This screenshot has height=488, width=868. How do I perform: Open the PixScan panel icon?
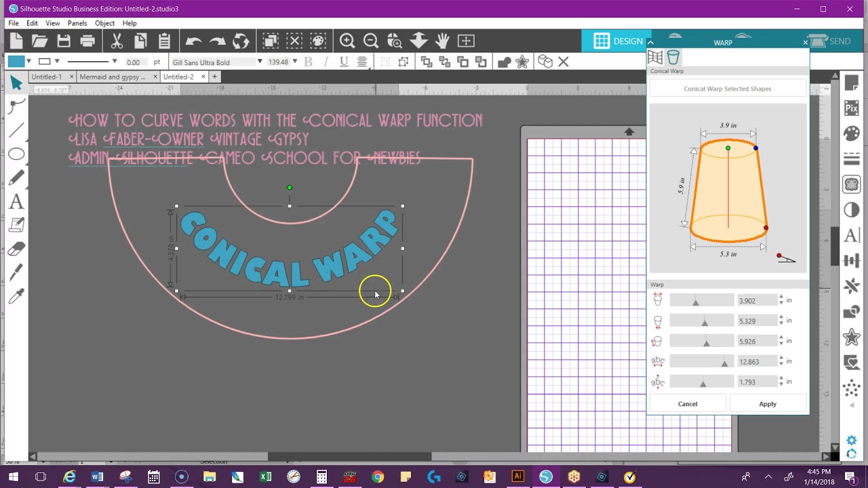tap(851, 108)
